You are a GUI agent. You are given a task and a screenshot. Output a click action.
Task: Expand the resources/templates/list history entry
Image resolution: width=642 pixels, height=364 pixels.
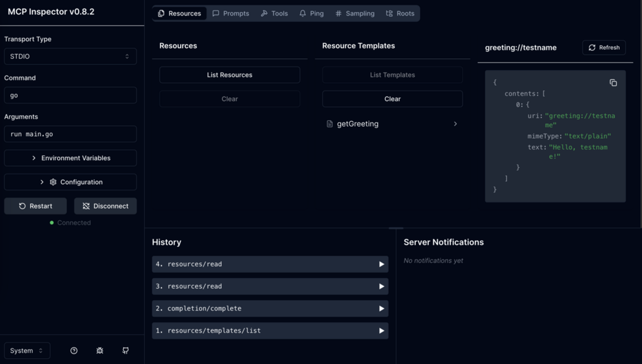pos(270,331)
